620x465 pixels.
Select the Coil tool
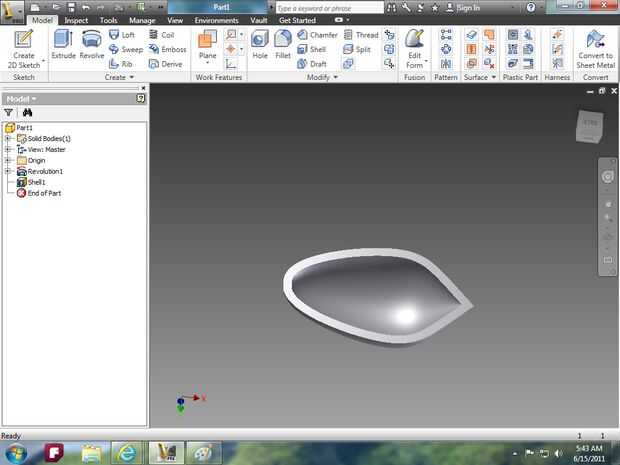161,35
